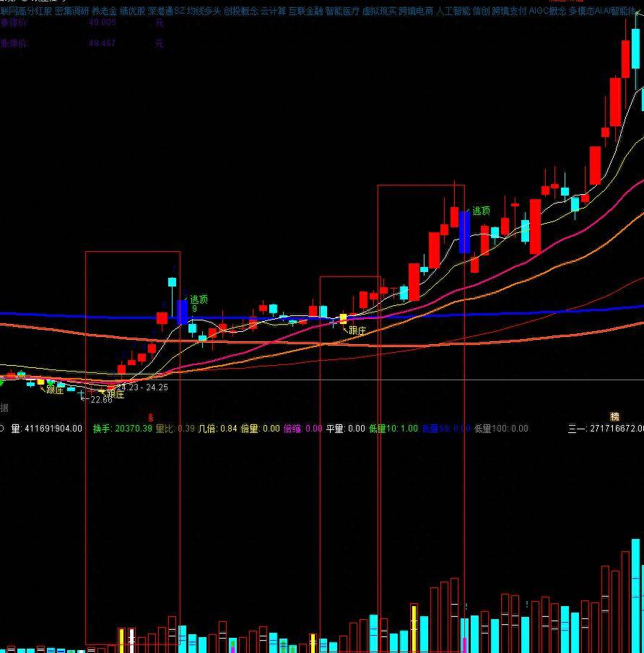Click the 逃顶 signal at the tall blue candle
Viewport: 644px width, 653px height.
(x=481, y=211)
